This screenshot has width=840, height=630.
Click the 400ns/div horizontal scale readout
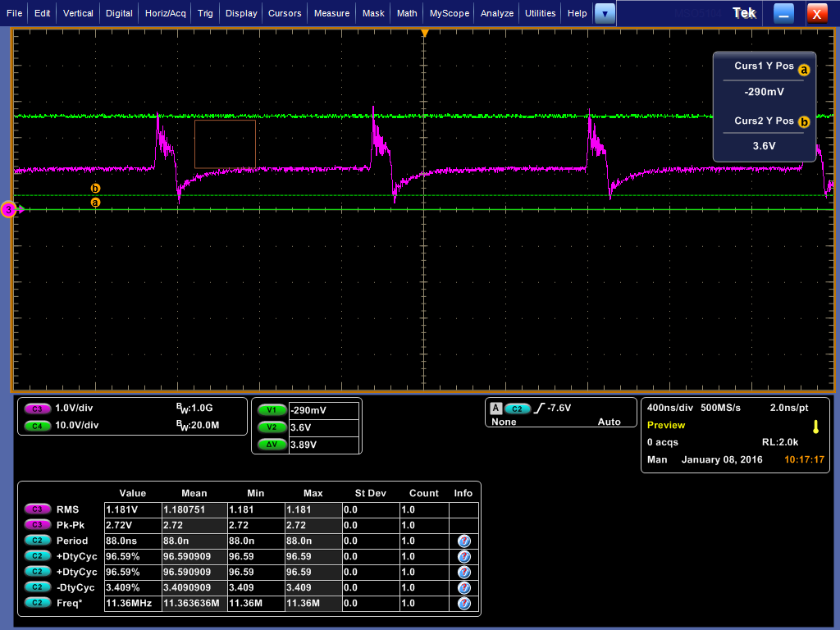[670, 408]
